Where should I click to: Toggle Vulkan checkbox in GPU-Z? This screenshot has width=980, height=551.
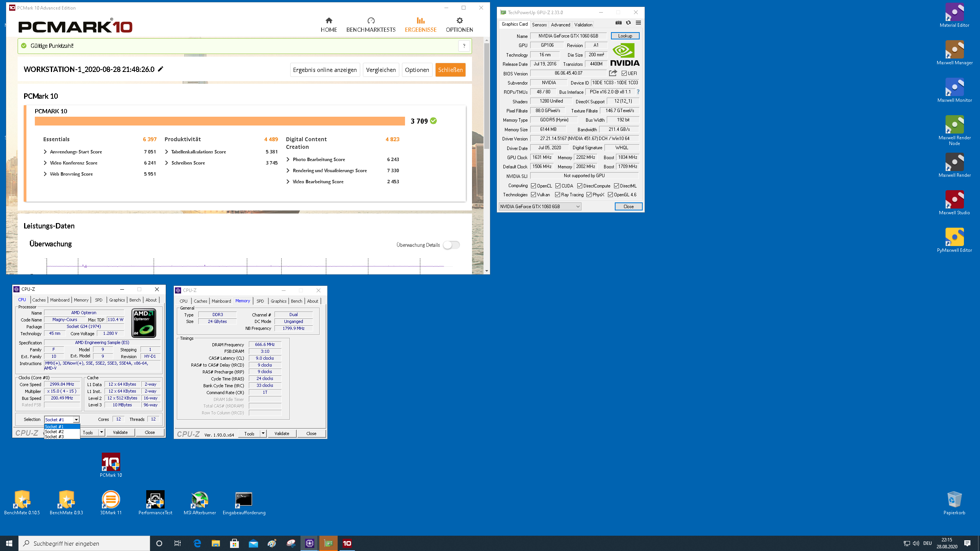[x=533, y=195]
